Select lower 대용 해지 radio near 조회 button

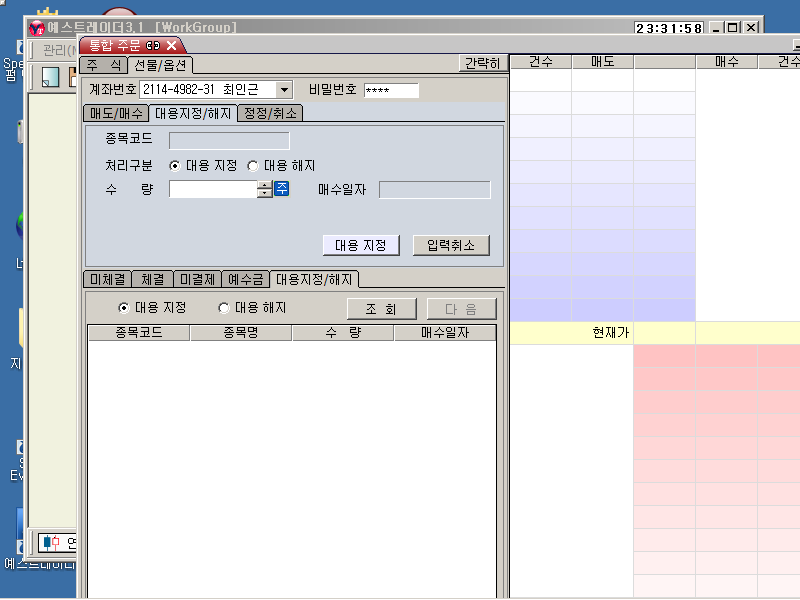(224, 308)
